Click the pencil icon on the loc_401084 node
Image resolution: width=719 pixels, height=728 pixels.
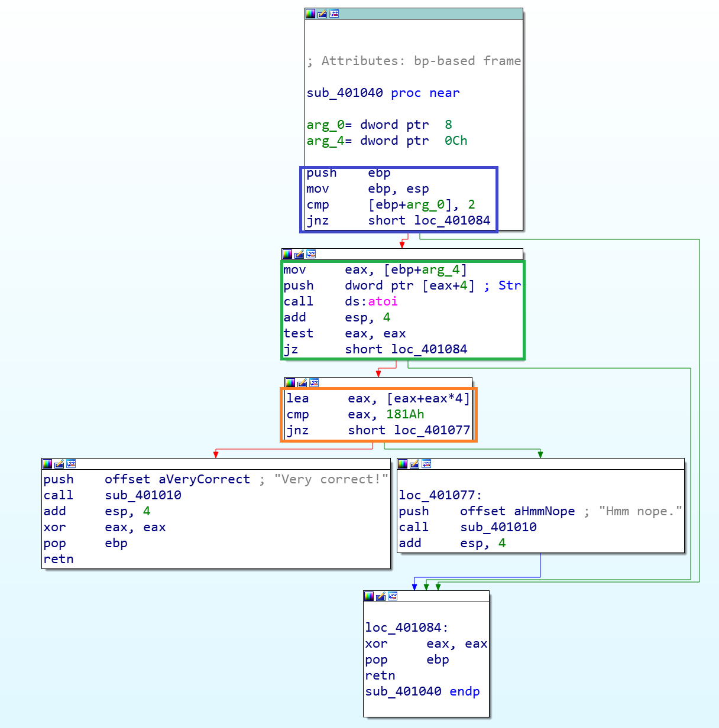tap(381, 596)
